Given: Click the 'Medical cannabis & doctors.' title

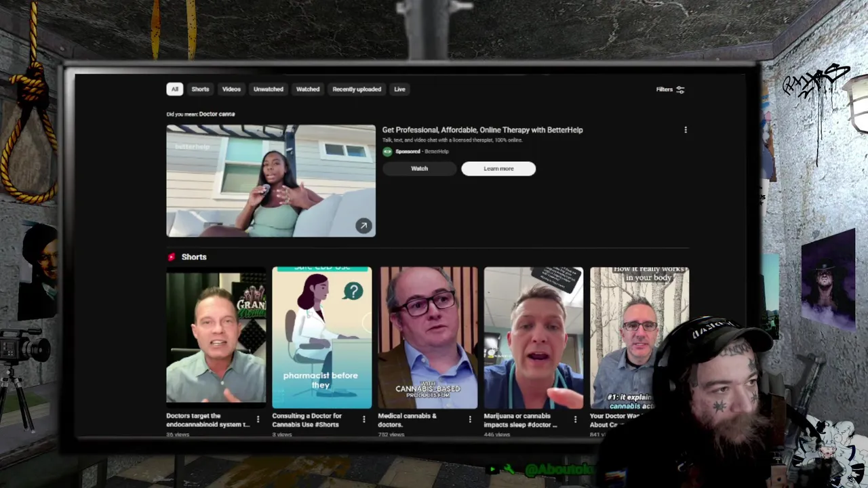Looking at the screenshot, I should 407,420.
